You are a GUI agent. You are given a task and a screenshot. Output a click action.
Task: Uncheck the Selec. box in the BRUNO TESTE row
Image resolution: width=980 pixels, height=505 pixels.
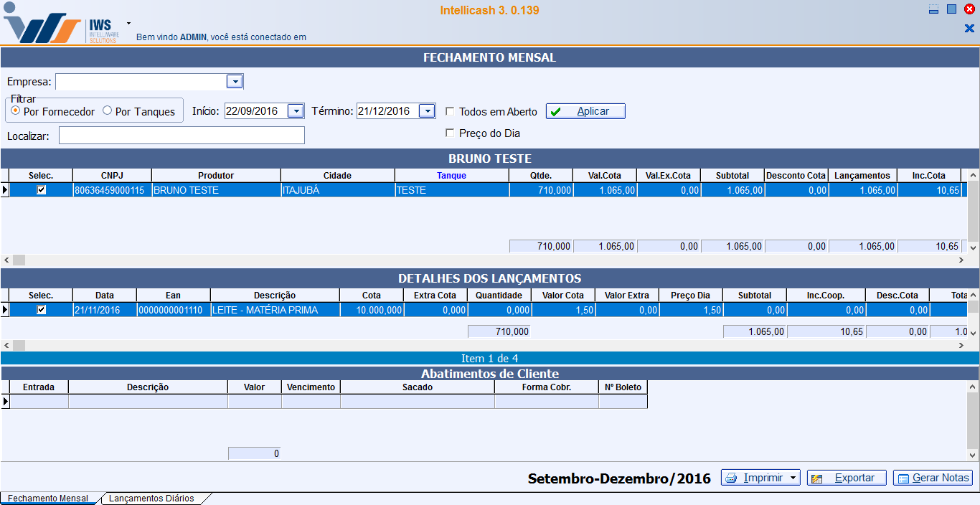coord(41,190)
